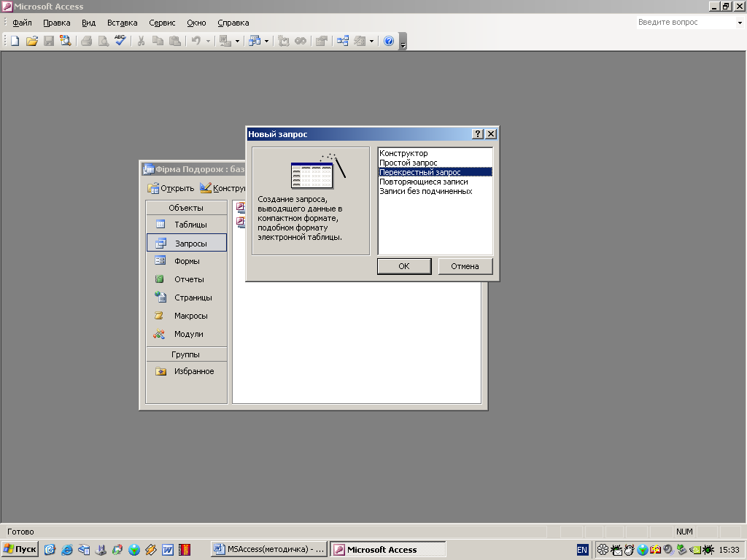Image resolution: width=747 pixels, height=560 pixels.
Task: Launch Internet Explorer from quick launch
Action: tap(66, 550)
